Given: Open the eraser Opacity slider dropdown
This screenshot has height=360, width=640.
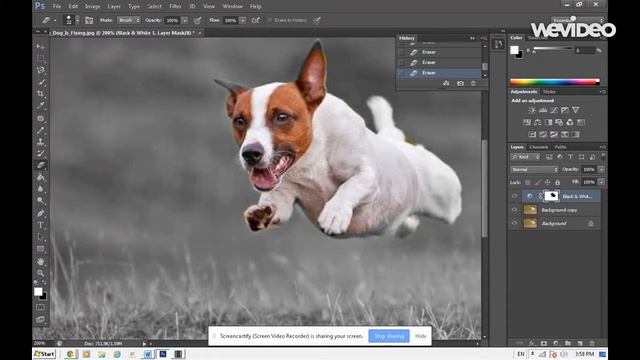Looking at the screenshot, I should [184, 20].
